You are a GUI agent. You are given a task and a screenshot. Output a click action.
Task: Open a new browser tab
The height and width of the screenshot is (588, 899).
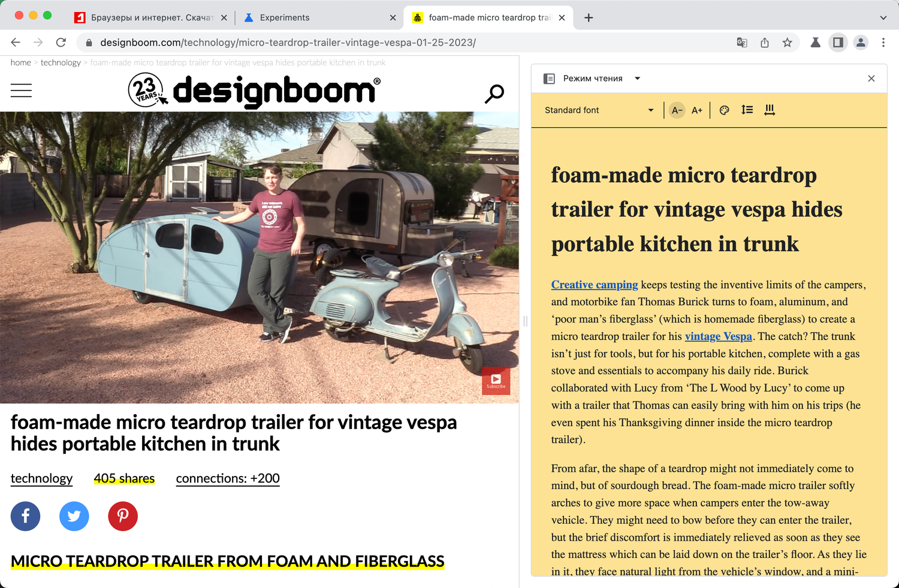[x=589, y=17]
